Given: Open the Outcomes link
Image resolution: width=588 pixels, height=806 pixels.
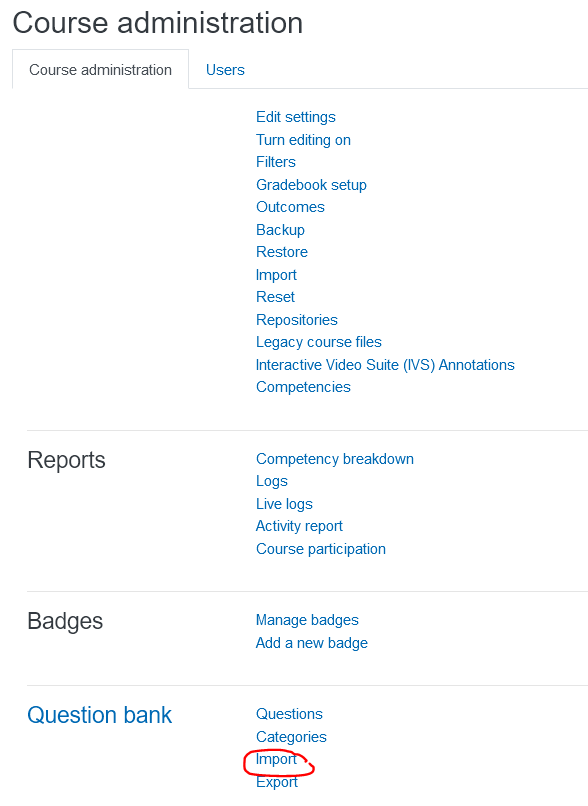Looking at the screenshot, I should point(290,207).
